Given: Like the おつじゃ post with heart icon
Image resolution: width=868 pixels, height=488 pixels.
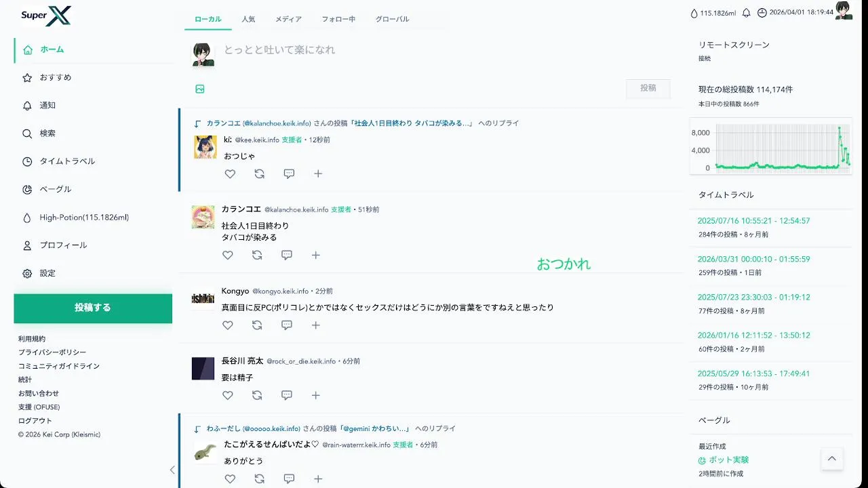Looking at the screenshot, I should (x=230, y=174).
